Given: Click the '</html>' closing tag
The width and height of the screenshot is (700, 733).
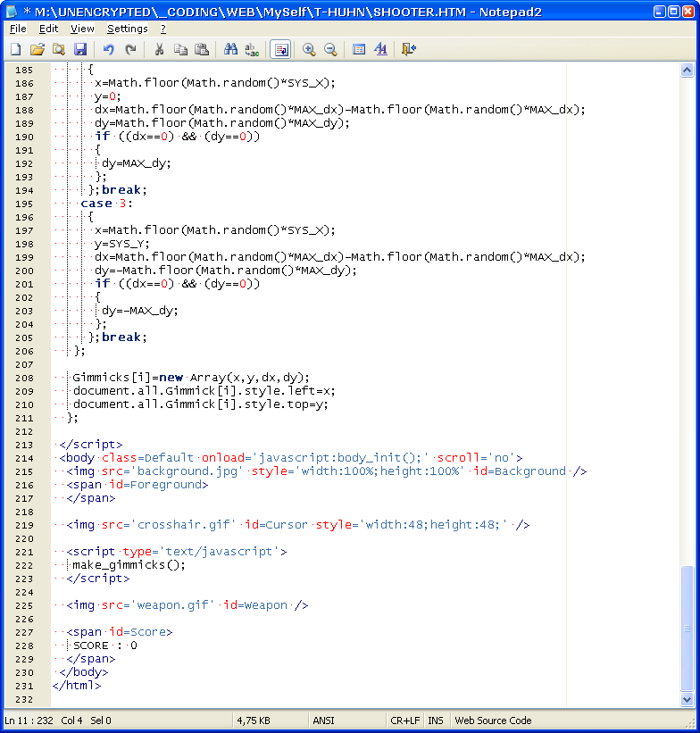Looking at the screenshot, I should tap(77, 686).
